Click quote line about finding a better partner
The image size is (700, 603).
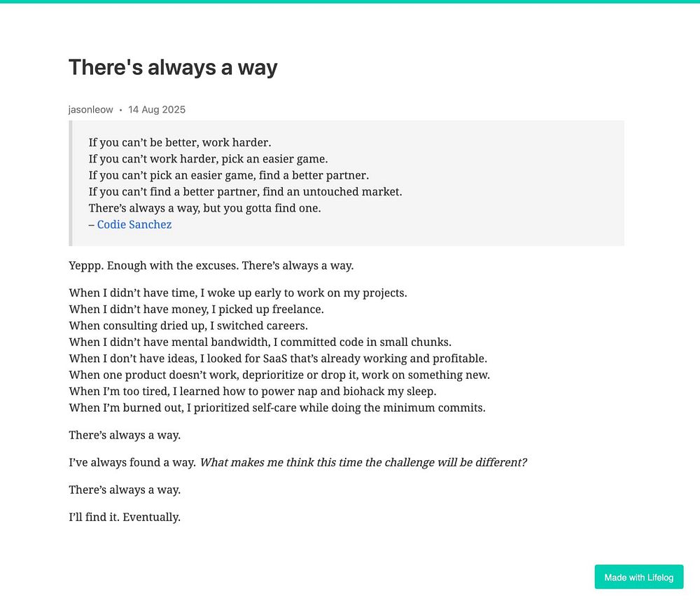[x=229, y=175]
